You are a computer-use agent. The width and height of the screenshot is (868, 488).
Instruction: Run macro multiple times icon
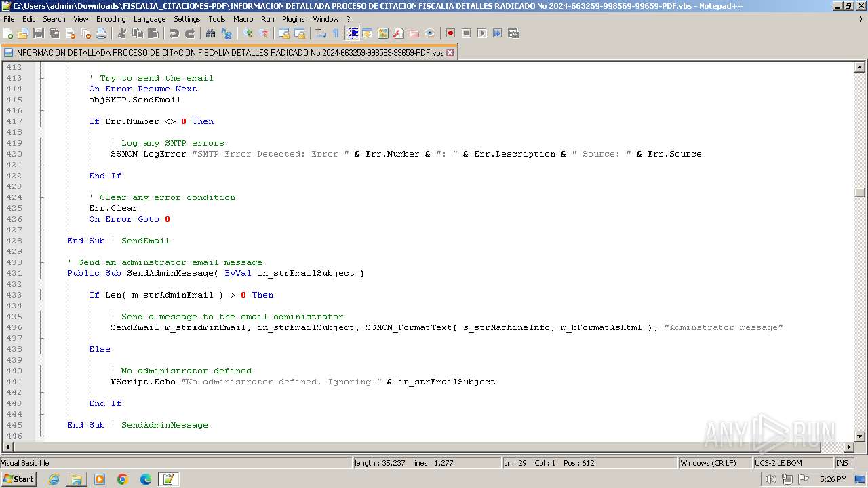(497, 33)
